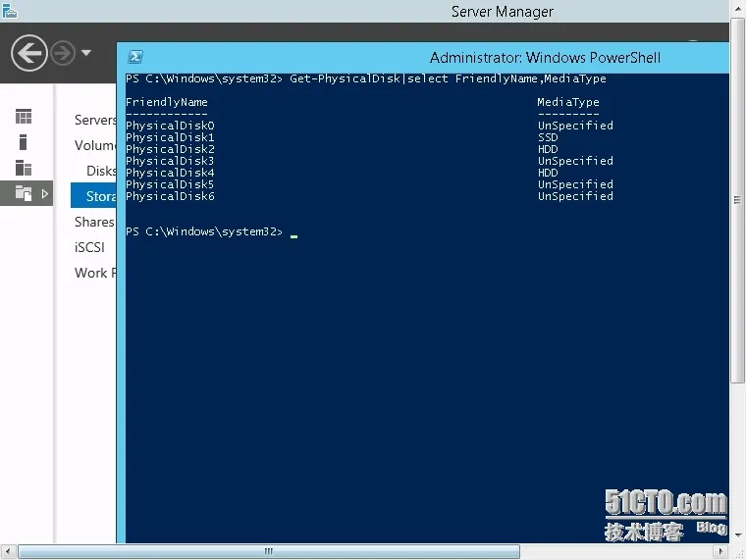The height and width of the screenshot is (560, 746).
Task: Open the iSCSI menu item
Action: click(89, 247)
